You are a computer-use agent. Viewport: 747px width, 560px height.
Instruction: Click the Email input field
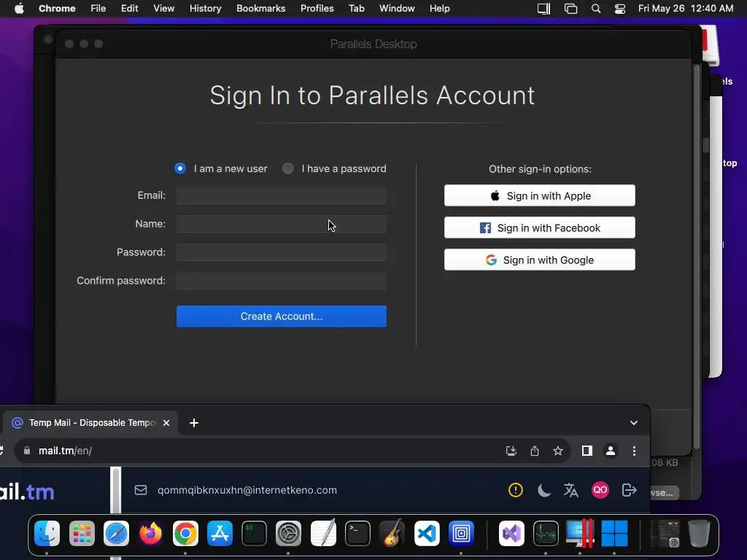coord(282,195)
